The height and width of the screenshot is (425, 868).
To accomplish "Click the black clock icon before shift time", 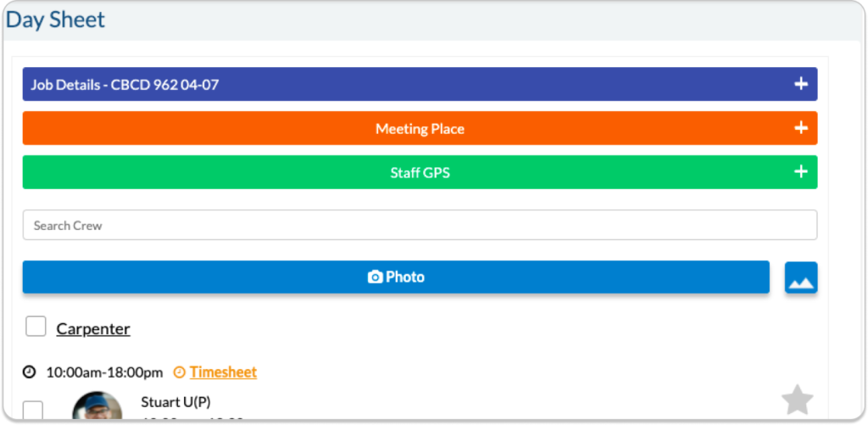I will (x=30, y=372).
